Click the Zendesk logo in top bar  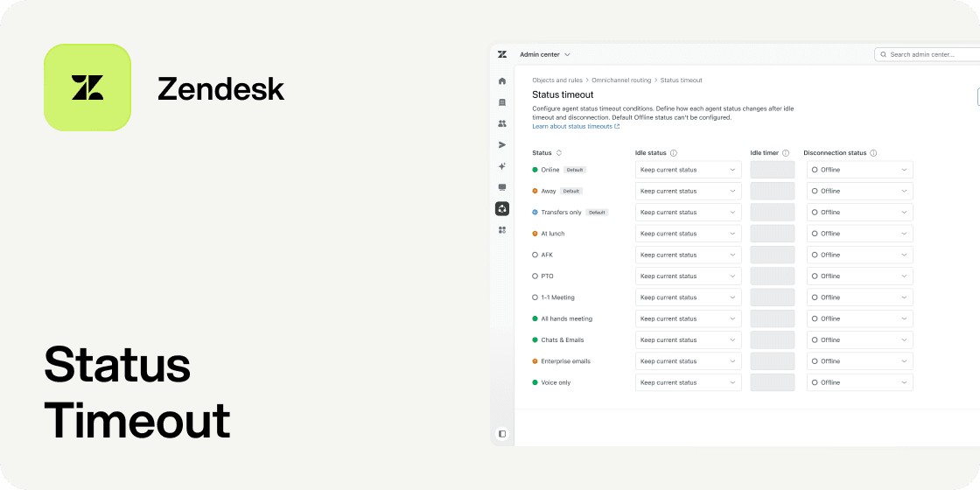pos(502,54)
